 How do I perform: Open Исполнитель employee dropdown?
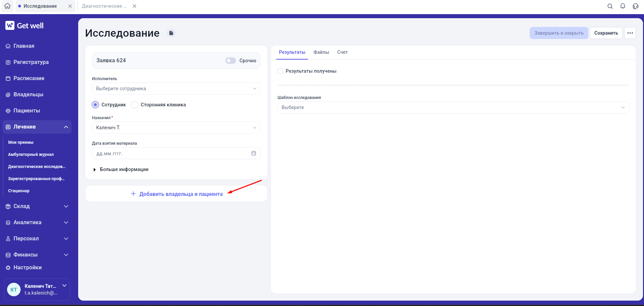pyautogui.click(x=176, y=89)
